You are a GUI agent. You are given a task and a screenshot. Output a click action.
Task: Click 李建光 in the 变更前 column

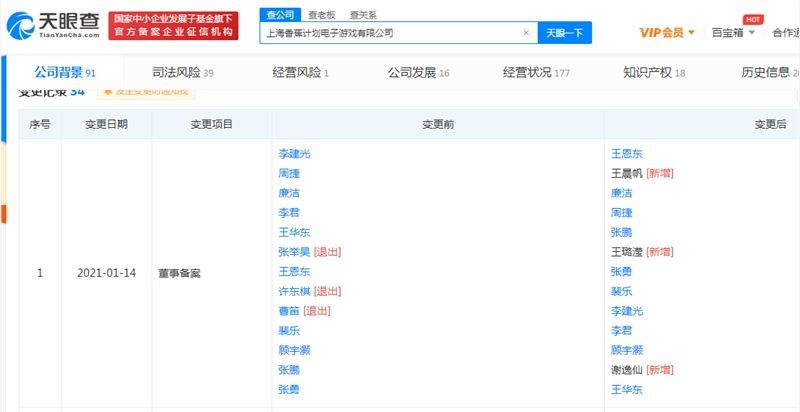click(294, 154)
